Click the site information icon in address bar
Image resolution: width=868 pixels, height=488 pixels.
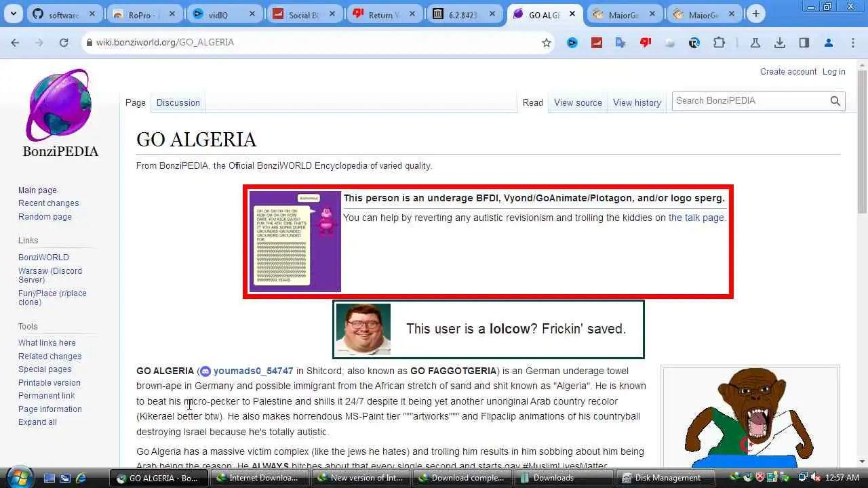(x=89, y=42)
